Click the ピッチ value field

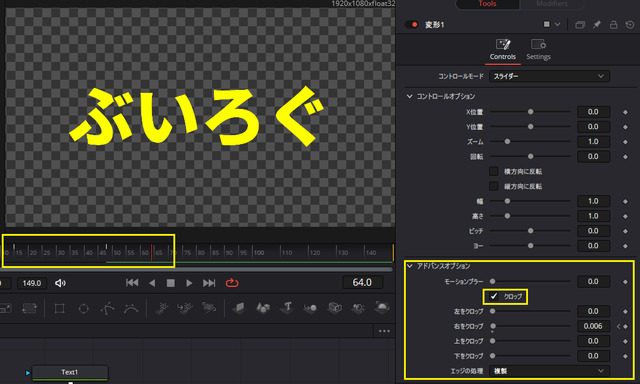pos(593,231)
